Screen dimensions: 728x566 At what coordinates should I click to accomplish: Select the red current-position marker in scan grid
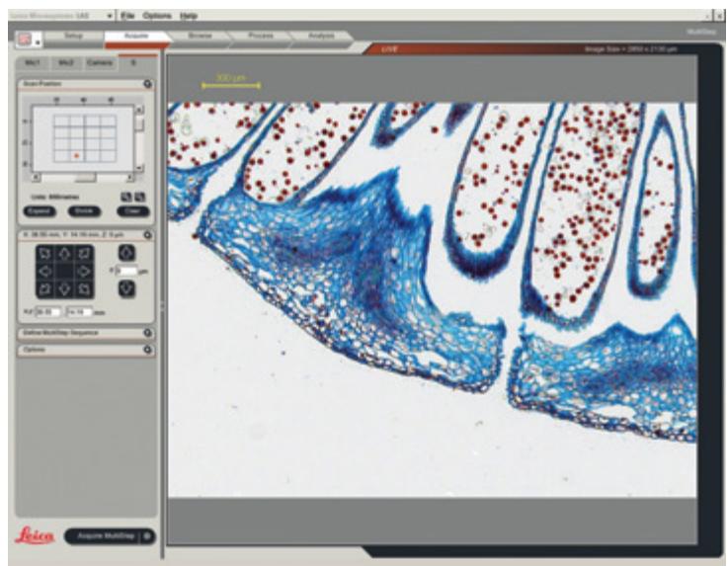pos(77,155)
